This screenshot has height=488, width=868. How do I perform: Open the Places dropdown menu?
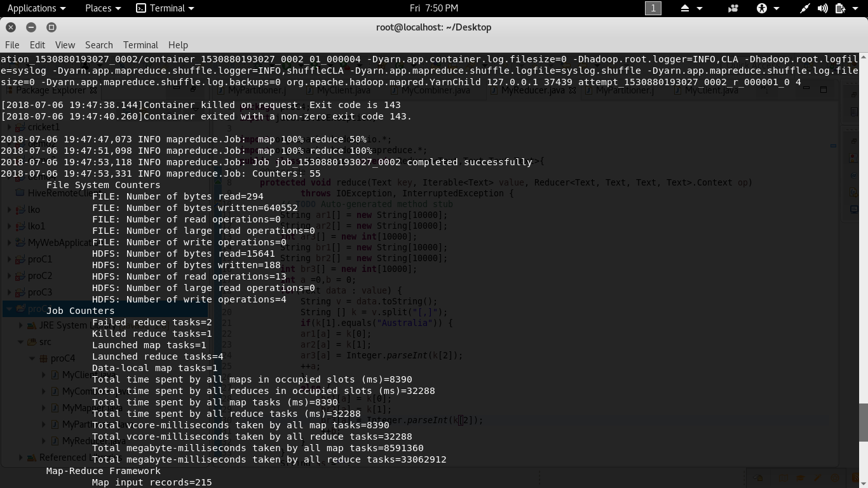click(102, 8)
